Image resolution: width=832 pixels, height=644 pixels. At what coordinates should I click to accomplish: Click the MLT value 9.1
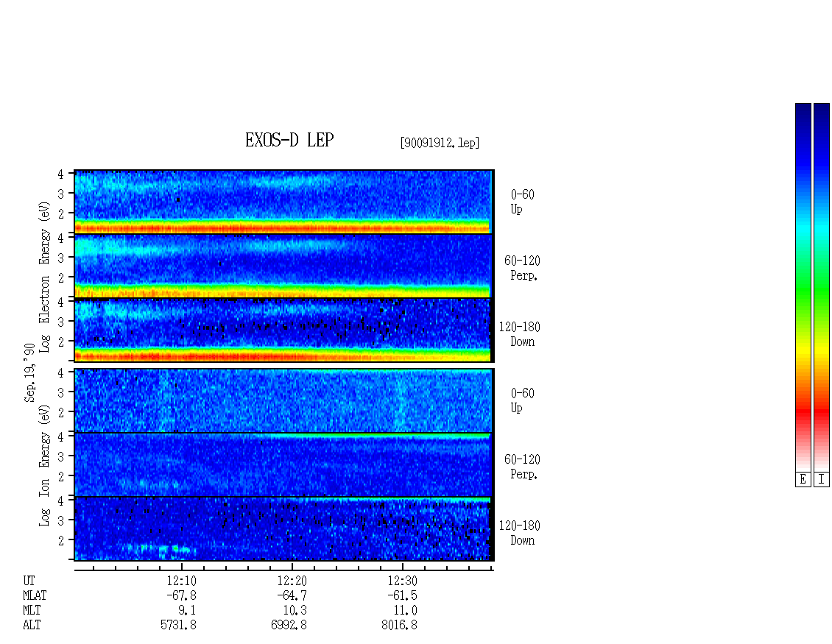pyautogui.click(x=187, y=611)
